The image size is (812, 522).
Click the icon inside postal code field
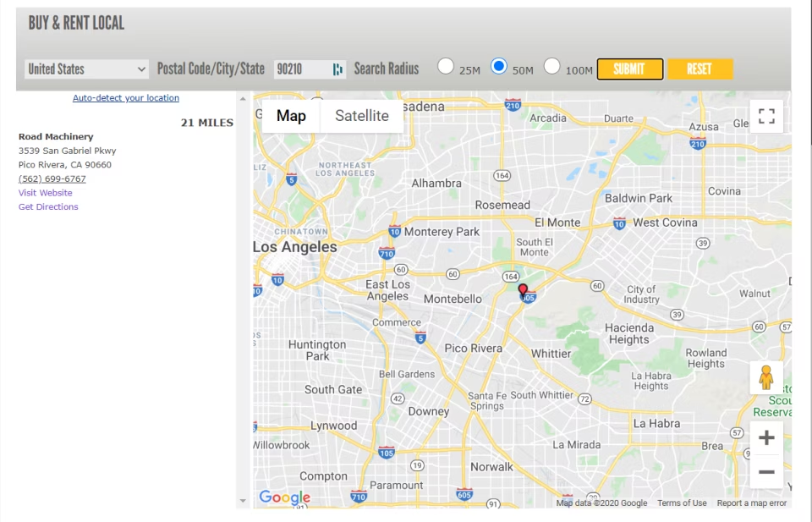click(x=337, y=69)
